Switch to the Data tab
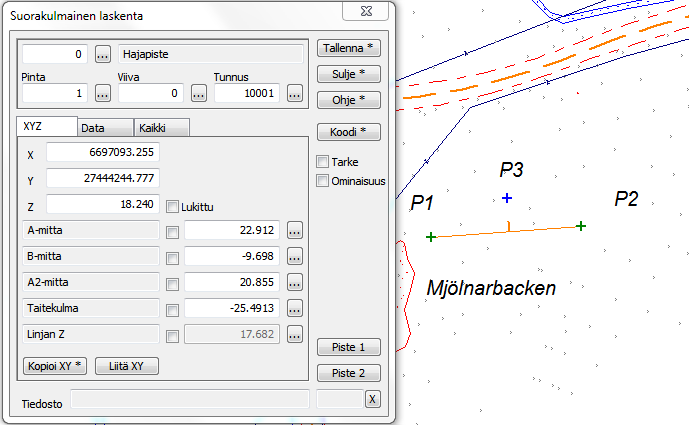The height and width of the screenshot is (425, 689). coord(105,128)
